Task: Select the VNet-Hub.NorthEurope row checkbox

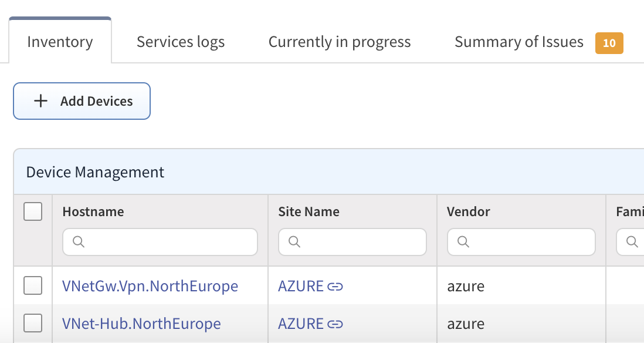Action: [33, 324]
